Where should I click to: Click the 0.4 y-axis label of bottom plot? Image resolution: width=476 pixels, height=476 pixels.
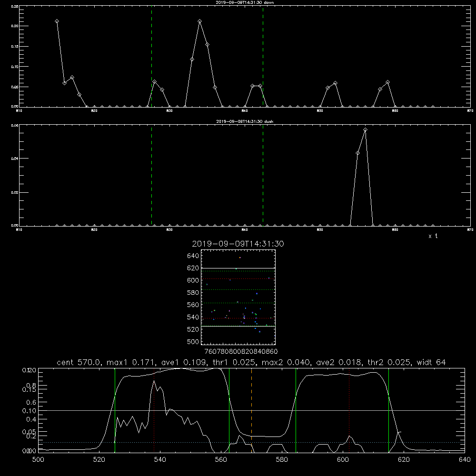(31, 419)
